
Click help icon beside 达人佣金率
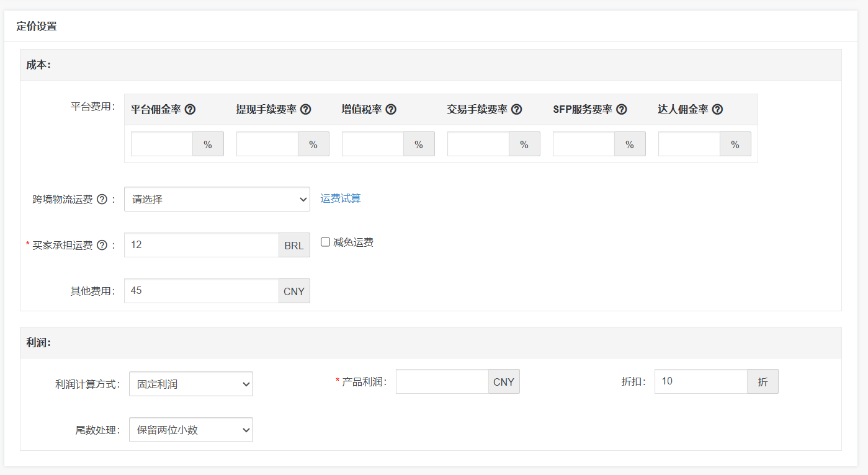717,110
